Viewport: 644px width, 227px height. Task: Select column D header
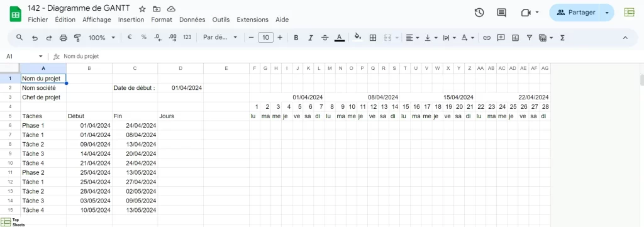coord(180,68)
